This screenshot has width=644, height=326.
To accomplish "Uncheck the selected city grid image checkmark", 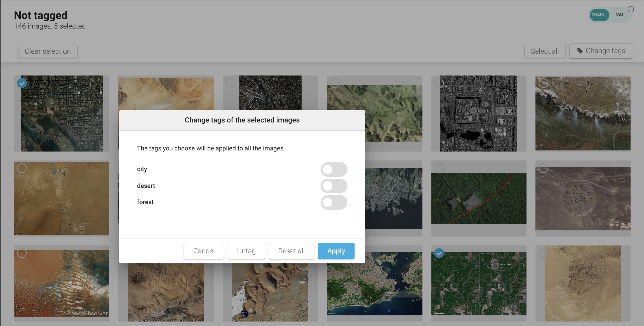I will (x=22, y=83).
